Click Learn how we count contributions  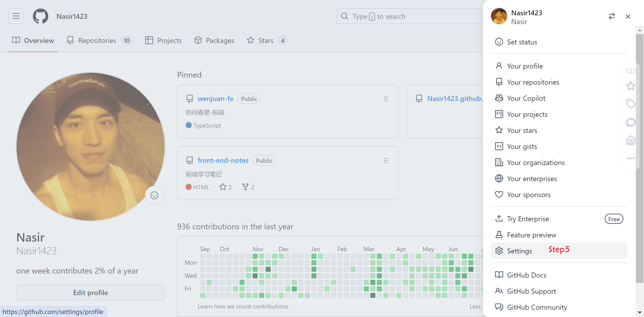[x=243, y=306]
